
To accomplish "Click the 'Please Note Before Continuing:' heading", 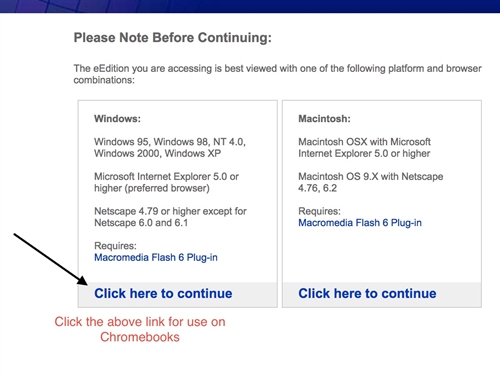I will [x=173, y=38].
